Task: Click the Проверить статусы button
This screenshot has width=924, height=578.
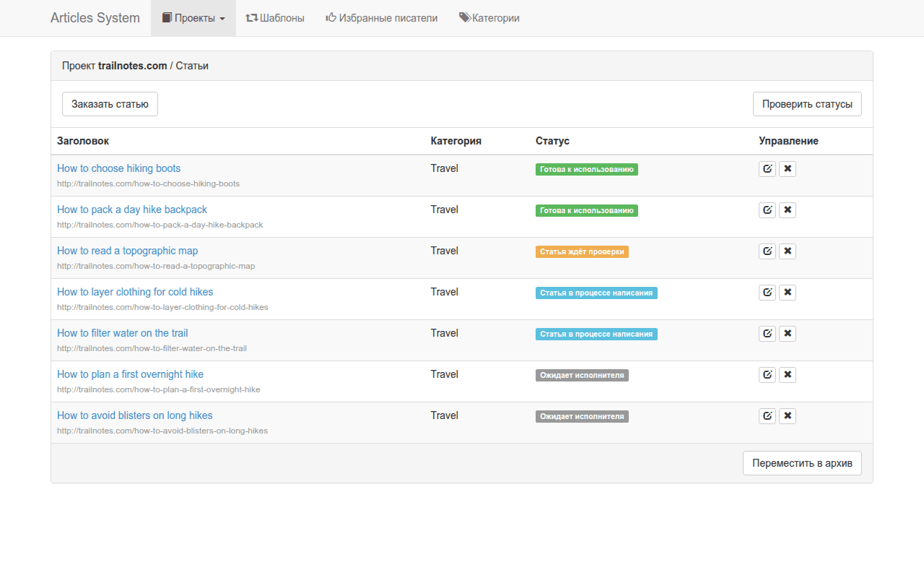Action: (807, 104)
